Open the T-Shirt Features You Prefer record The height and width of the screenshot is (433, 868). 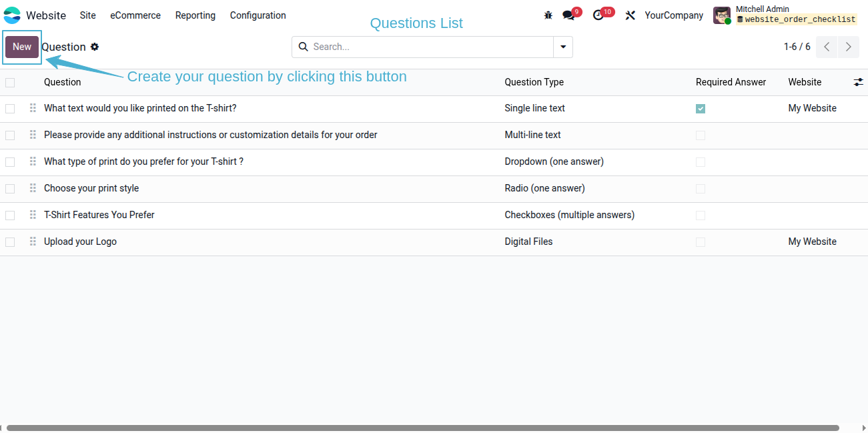(x=99, y=215)
